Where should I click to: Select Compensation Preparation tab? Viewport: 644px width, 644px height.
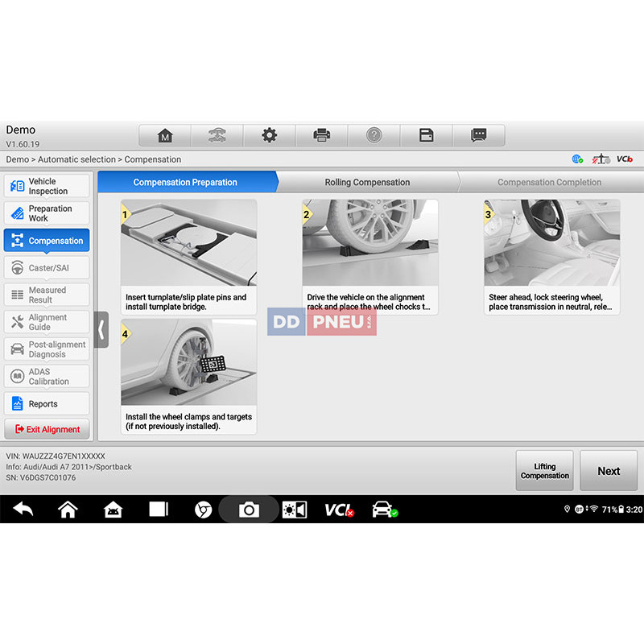pos(185,182)
